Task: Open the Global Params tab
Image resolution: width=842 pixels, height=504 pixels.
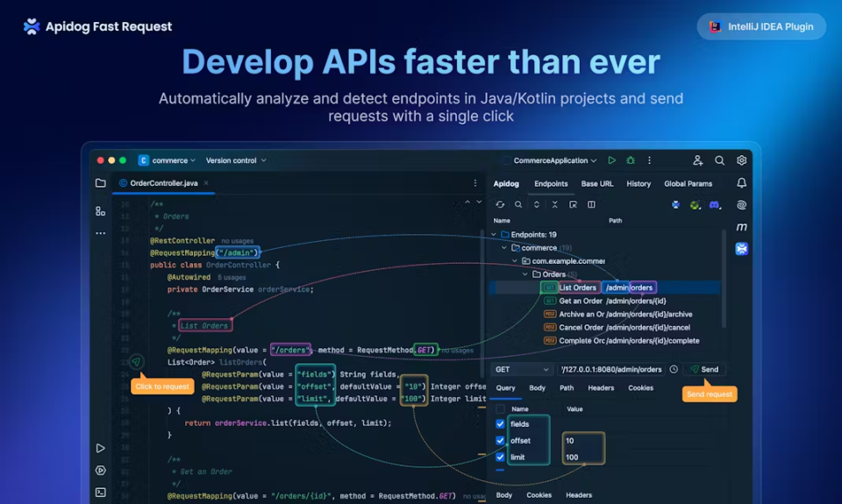Action: [688, 183]
